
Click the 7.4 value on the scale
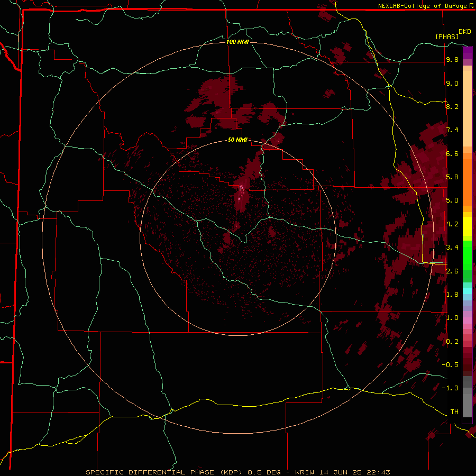(x=452, y=130)
